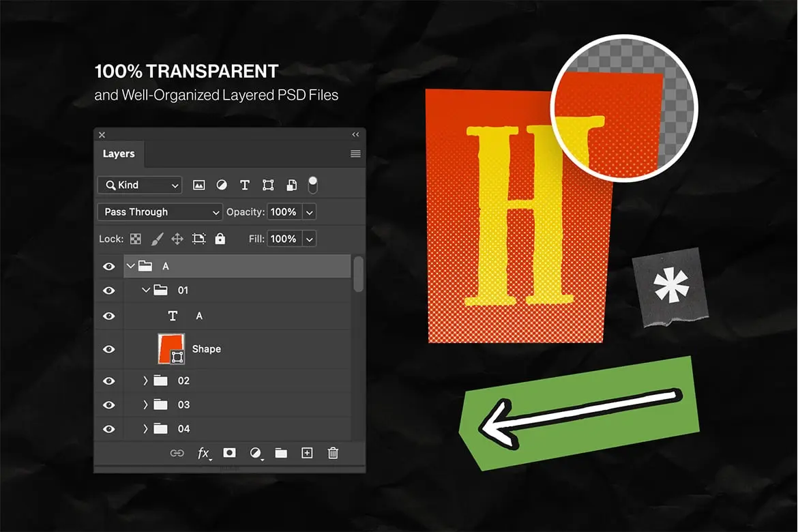This screenshot has width=798, height=532.
Task: Turn off the layer filtering switch
Action: tap(312, 184)
